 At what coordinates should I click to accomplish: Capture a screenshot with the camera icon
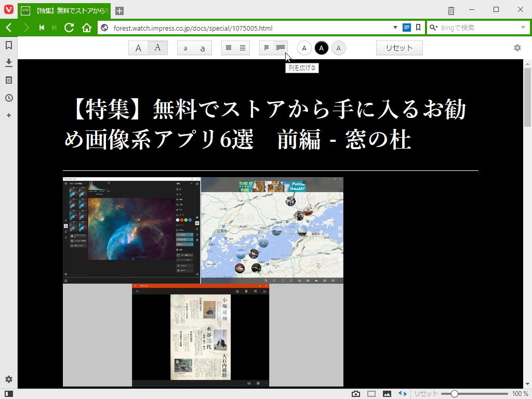356,393
